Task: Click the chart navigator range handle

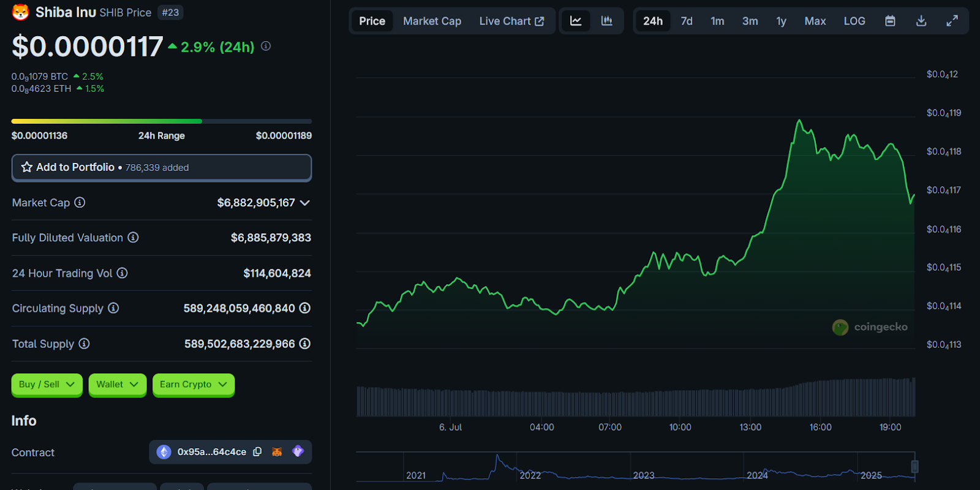Action: pos(914,467)
